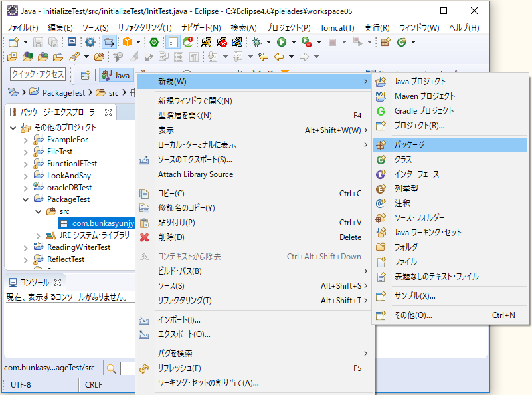Click the New wizard toolbar icon
Viewport: 532px width, 395px height.
click(x=13, y=42)
